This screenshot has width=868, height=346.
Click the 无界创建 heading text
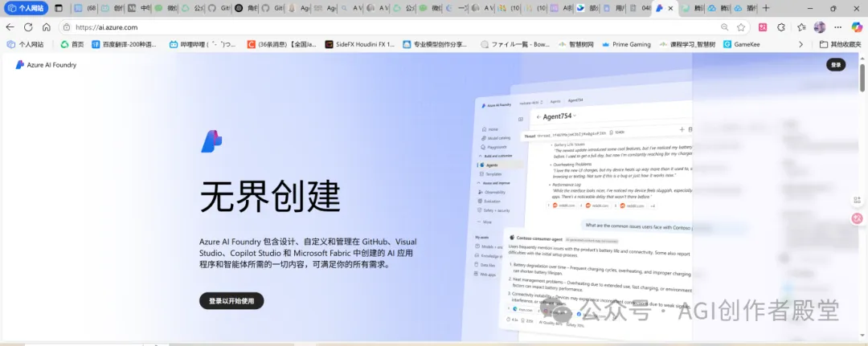coord(270,197)
